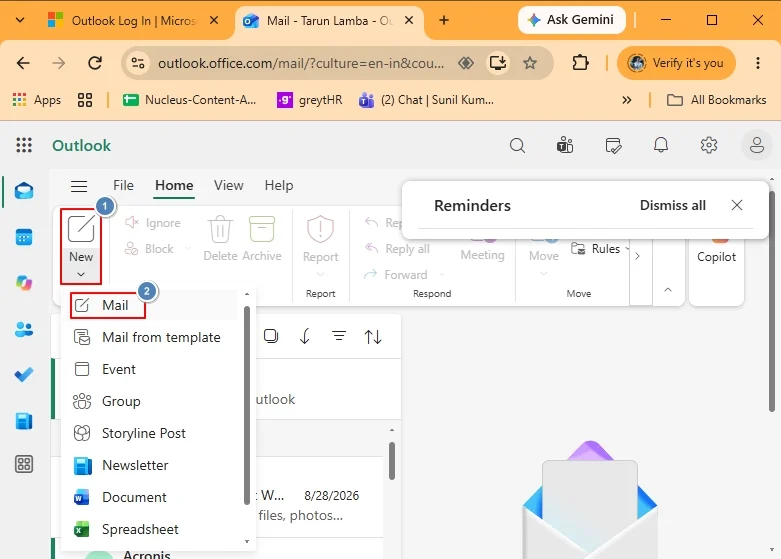781x559 pixels.
Task: Click the browser address bar
Action: [301, 63]
